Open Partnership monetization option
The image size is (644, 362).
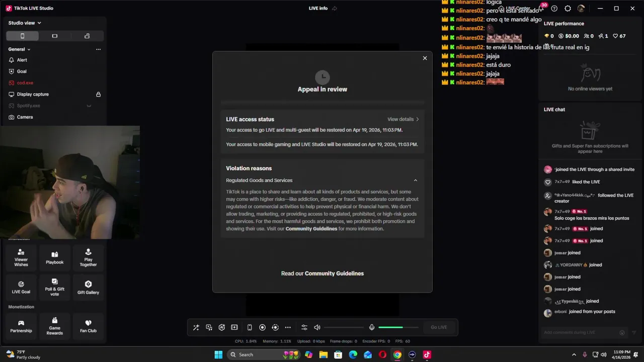coord(21,326)
